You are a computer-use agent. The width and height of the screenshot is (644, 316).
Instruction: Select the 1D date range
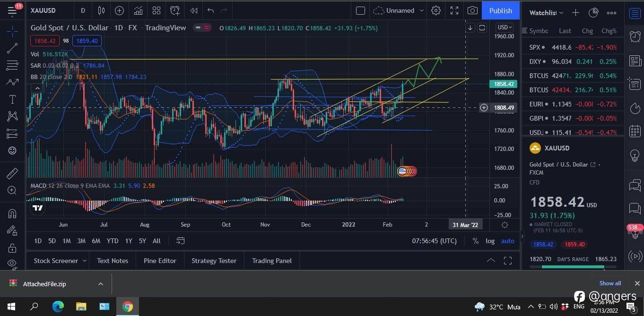click(x=38, y=241)
